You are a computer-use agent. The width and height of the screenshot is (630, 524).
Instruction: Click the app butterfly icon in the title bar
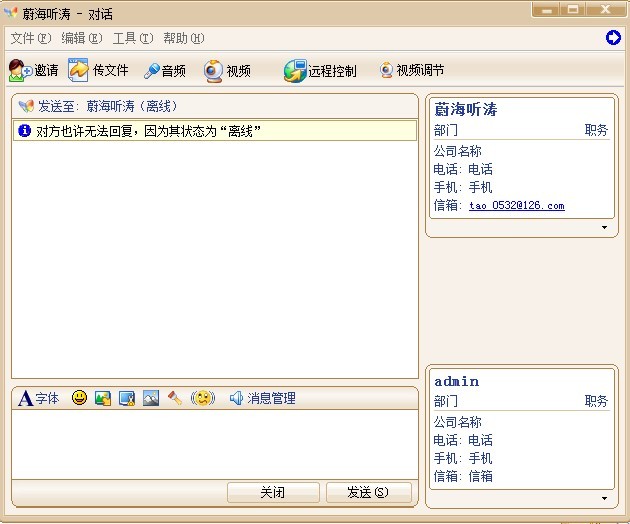(11, 13)
